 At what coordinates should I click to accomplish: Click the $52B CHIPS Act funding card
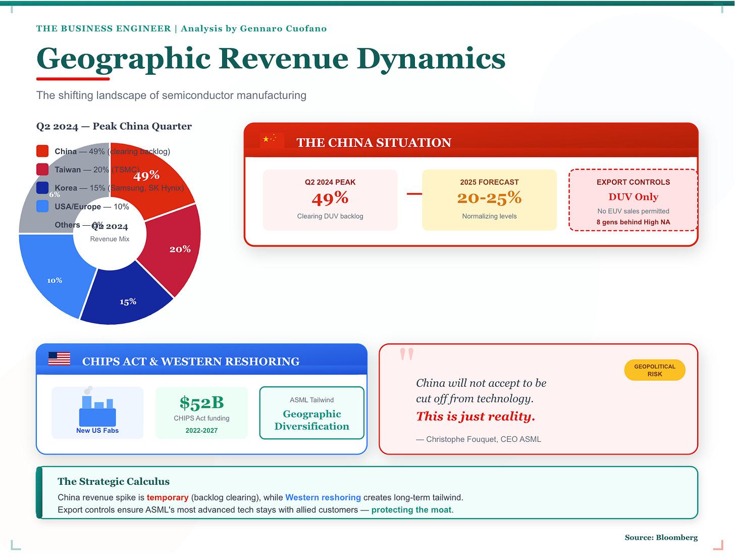pos(201,413)
